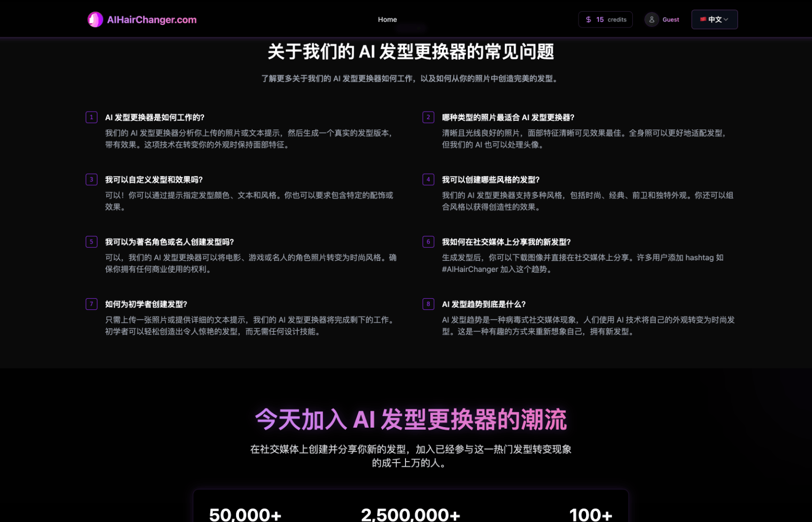Image resolution: width=812 pixels, height=522 pixels.
Task: Click FAQ number 1 badge
Action: [91, 117]
